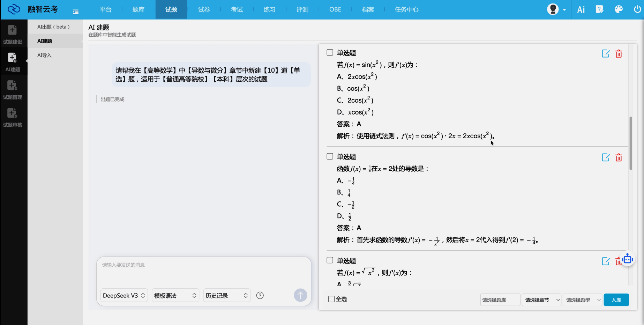
Task: Switch to the 试卷 tab
Action: pos(204,9)
